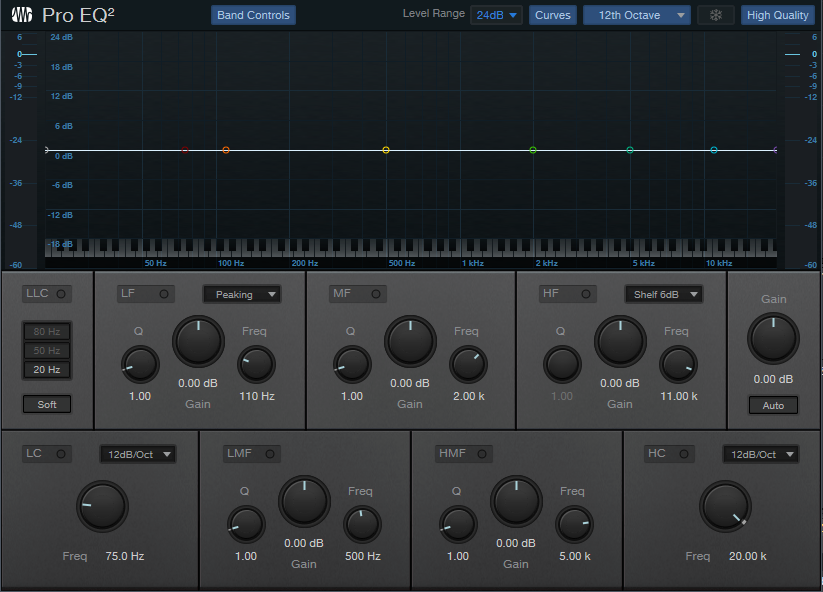Click the HMF Gain knob

point(516,502)
